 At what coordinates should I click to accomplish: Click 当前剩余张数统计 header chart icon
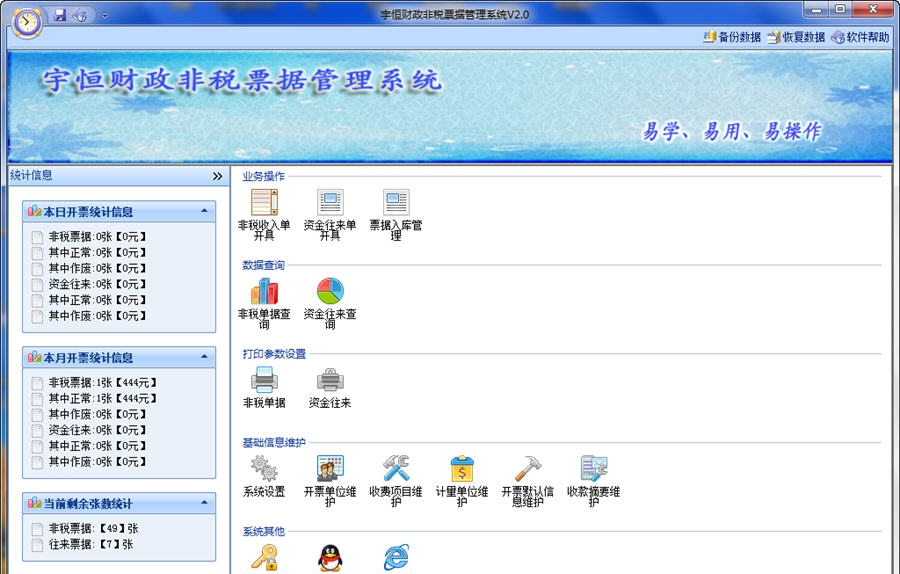34,503
